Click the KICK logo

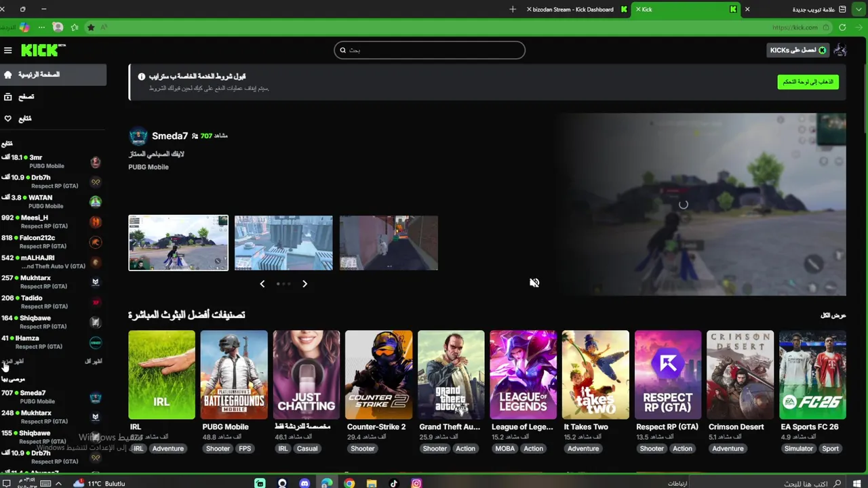pos(43,50)
